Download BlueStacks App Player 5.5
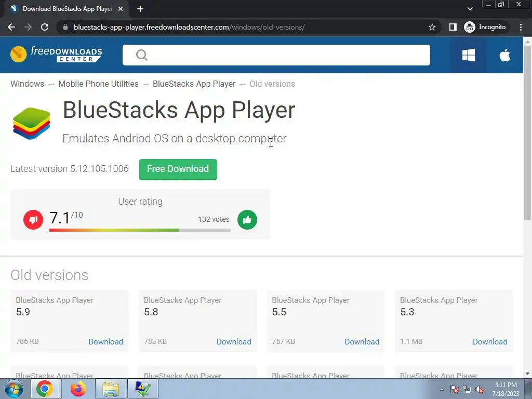532x399 pixels. [x=362, y=342]
